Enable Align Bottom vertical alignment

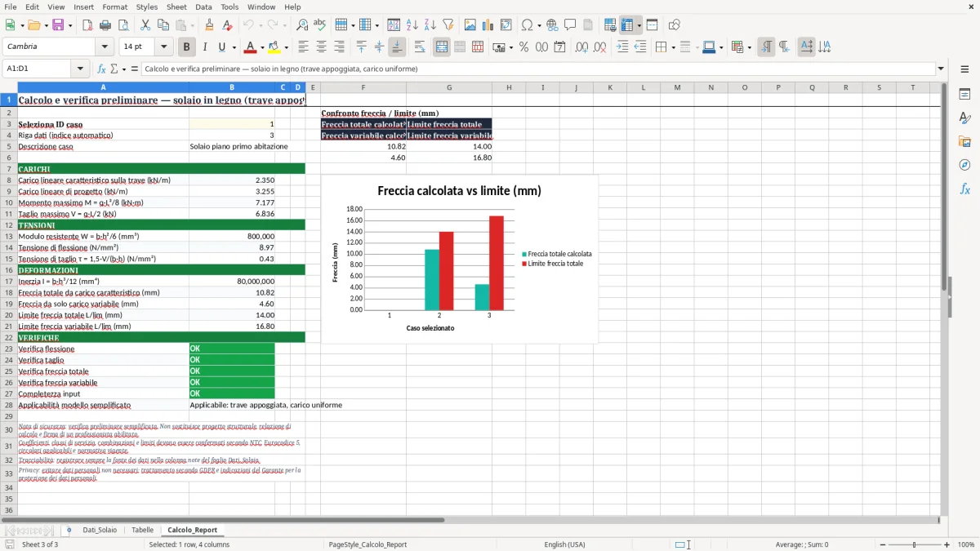point(397,47)
